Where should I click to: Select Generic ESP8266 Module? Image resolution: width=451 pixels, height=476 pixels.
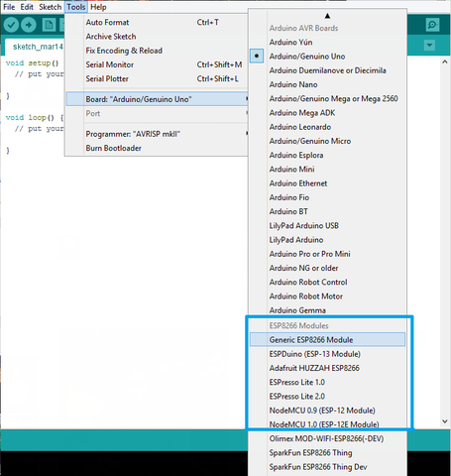[x=327, y=340]
